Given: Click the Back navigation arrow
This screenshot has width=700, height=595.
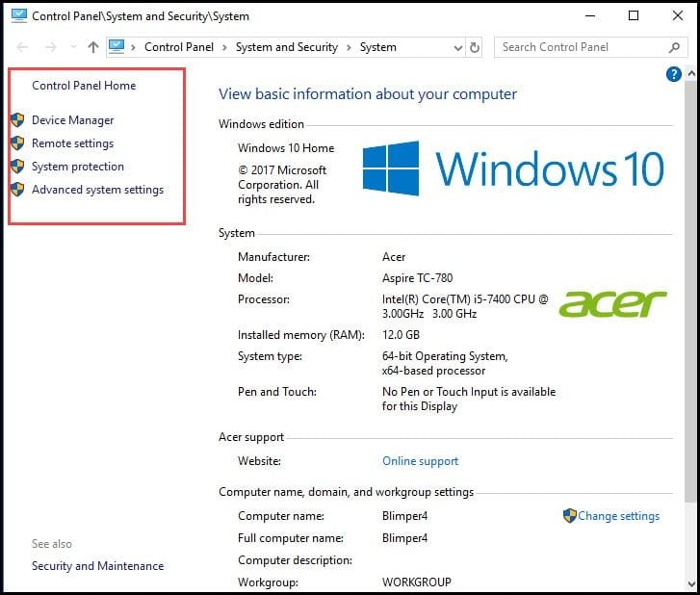Looking at the screenshot, I should pyautogui.click(x=22, y=47).
